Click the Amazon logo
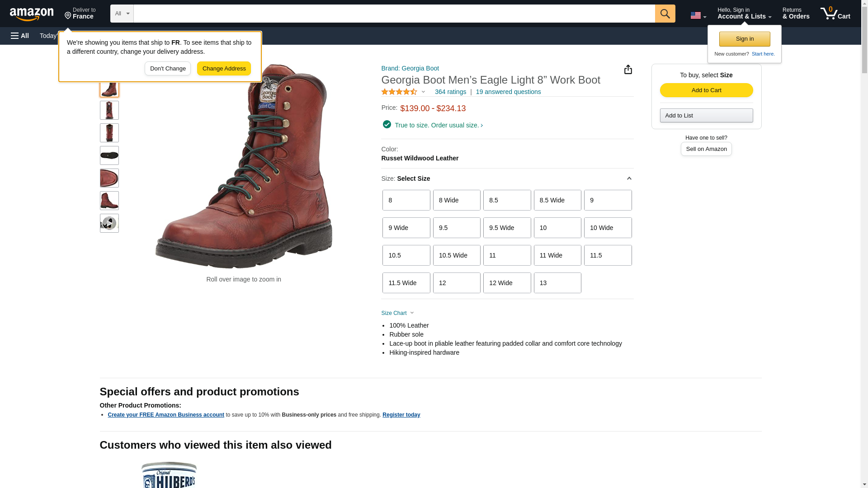 point(32,14)
